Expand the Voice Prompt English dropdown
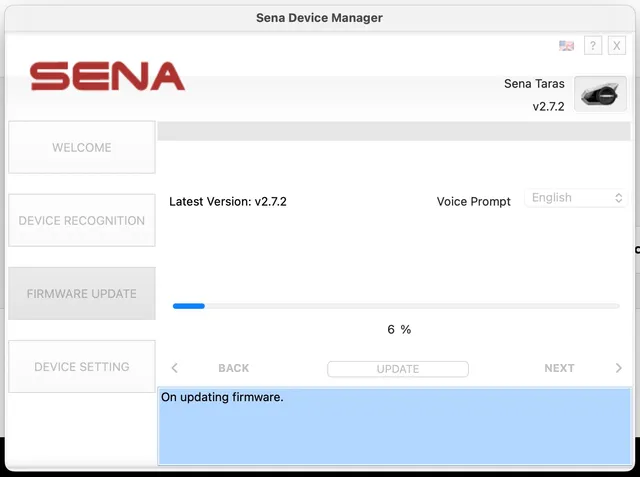640x477 pixels. point(576,198)
